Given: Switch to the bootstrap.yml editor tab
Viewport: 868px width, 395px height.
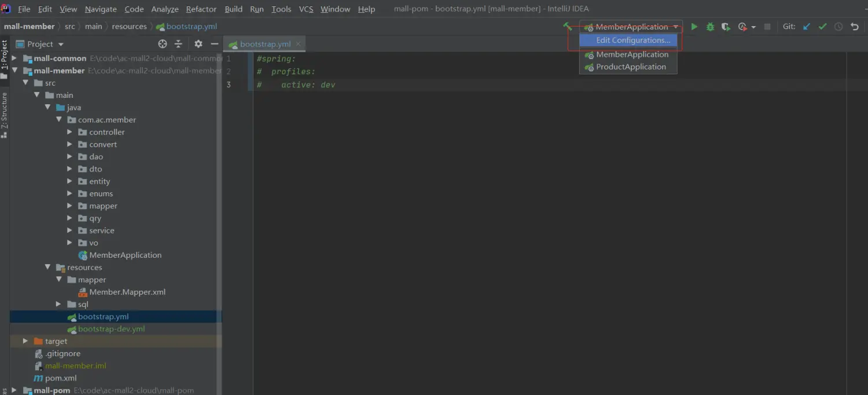Looking at the screenshot, I should (x=265, y=44).
